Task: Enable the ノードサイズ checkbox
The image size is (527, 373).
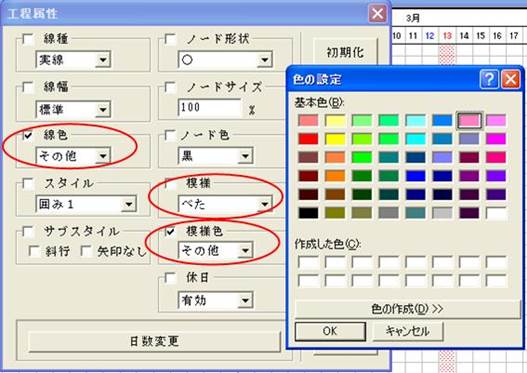Action: click(x=170, y=87)
